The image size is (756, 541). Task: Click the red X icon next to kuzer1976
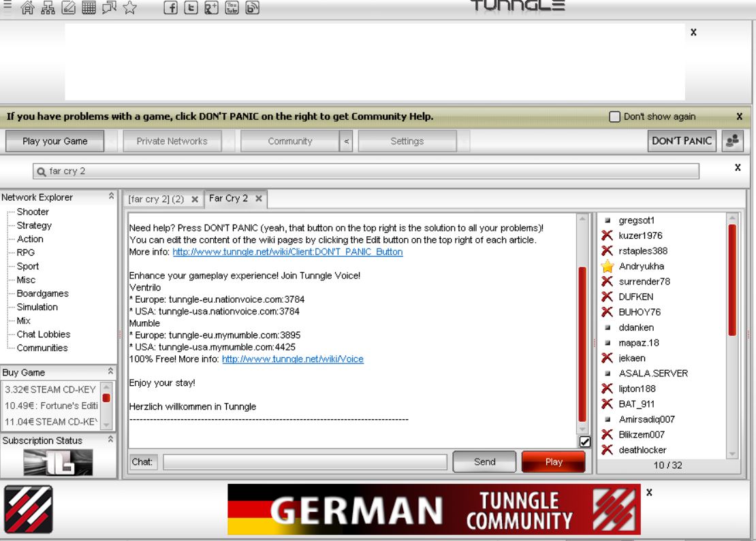point(607,235)
